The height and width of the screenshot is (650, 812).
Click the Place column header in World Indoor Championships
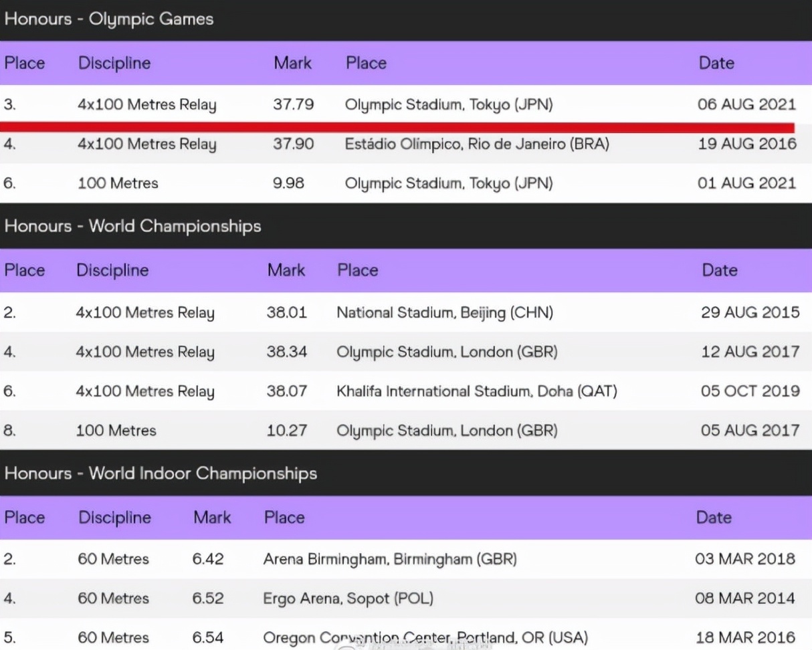[25, 518]
